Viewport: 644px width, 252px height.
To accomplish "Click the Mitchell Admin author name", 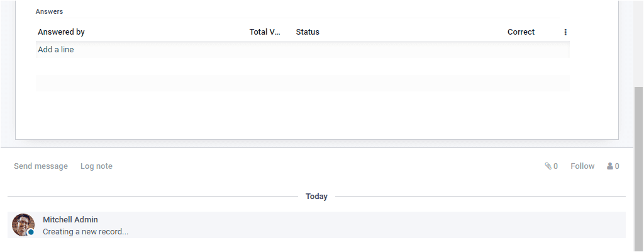I will click(70, 220).
